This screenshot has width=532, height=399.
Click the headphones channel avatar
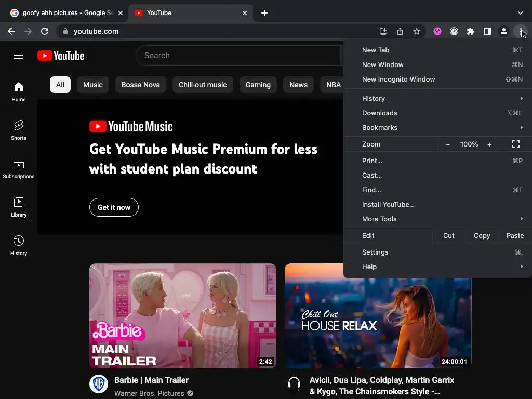(294, 384)
